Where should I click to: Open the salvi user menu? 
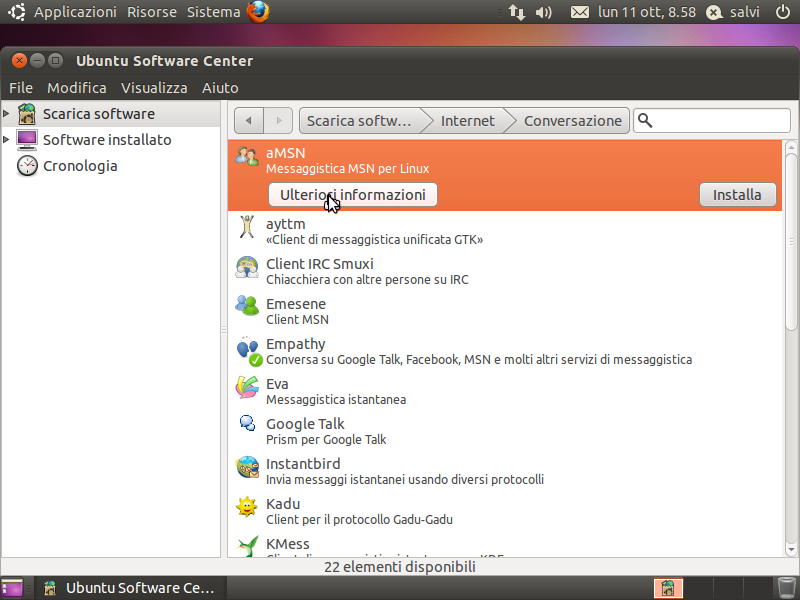733,12
